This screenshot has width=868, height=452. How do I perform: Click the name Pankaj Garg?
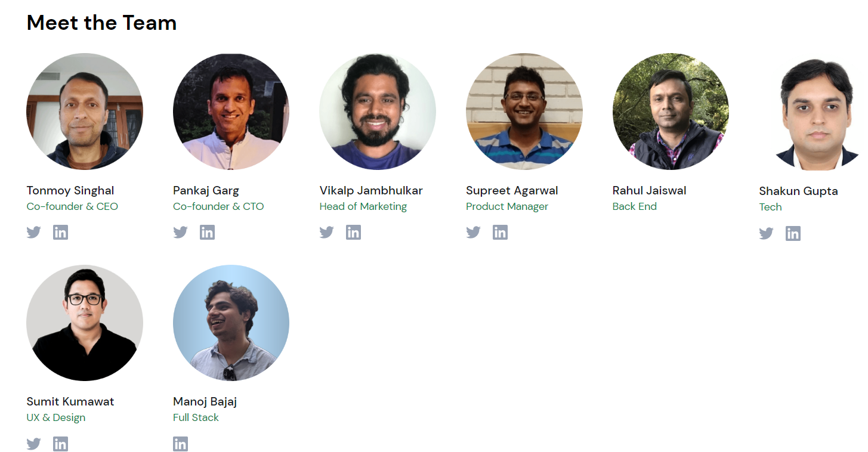(206, 190)
